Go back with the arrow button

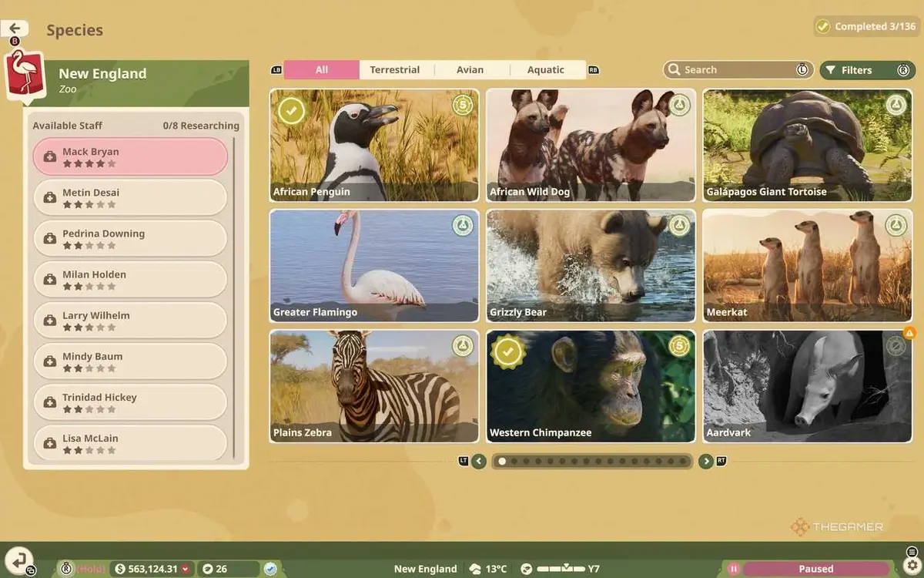tap(15, 29)
